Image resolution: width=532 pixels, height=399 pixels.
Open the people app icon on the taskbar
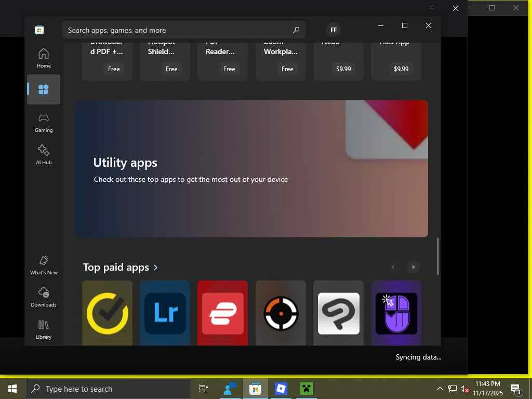[x=230, y=389]
